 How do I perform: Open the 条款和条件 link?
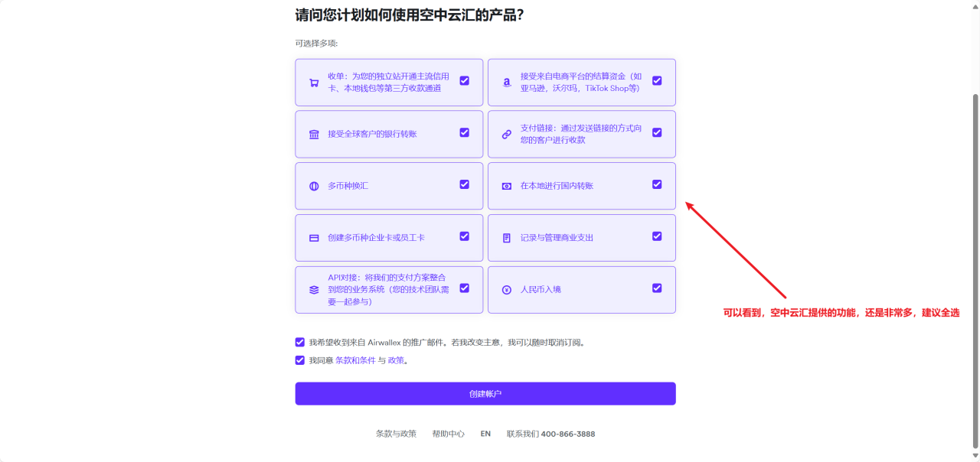tap(355, 360)
